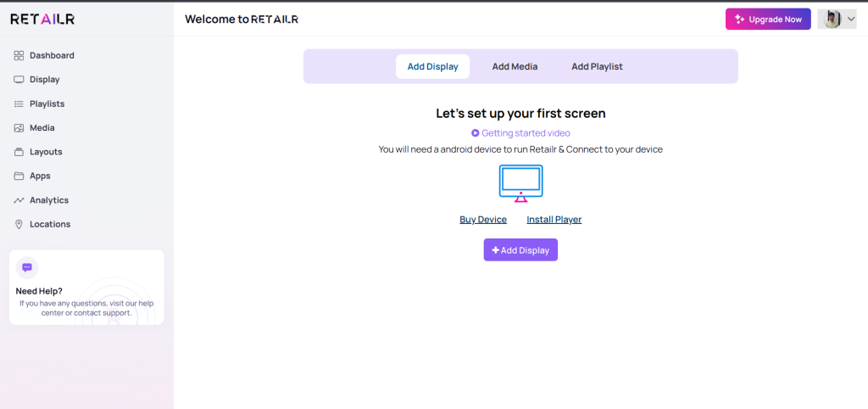Open Analytics from the sidebar menu
Image resolution: width=868 pixels, height=409 pixels.
coord(49,200)
